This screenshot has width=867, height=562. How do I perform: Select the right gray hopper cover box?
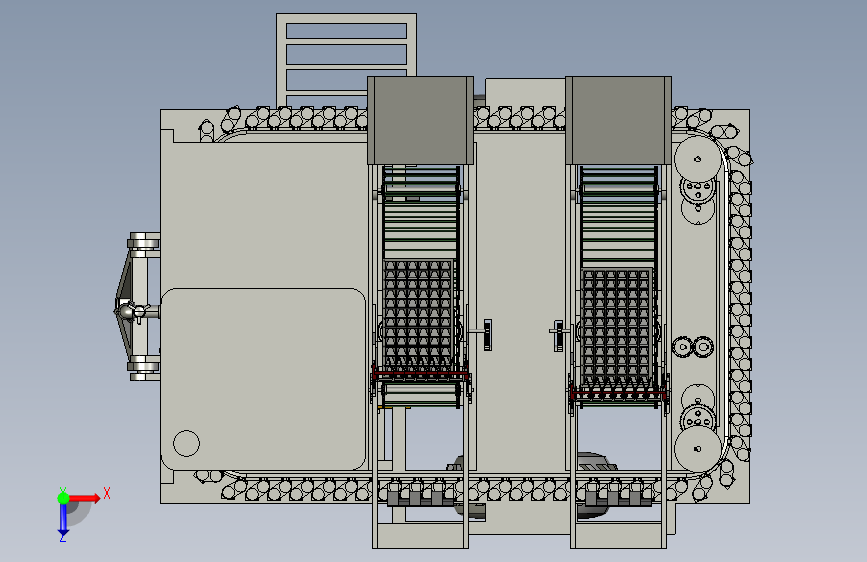618,120
